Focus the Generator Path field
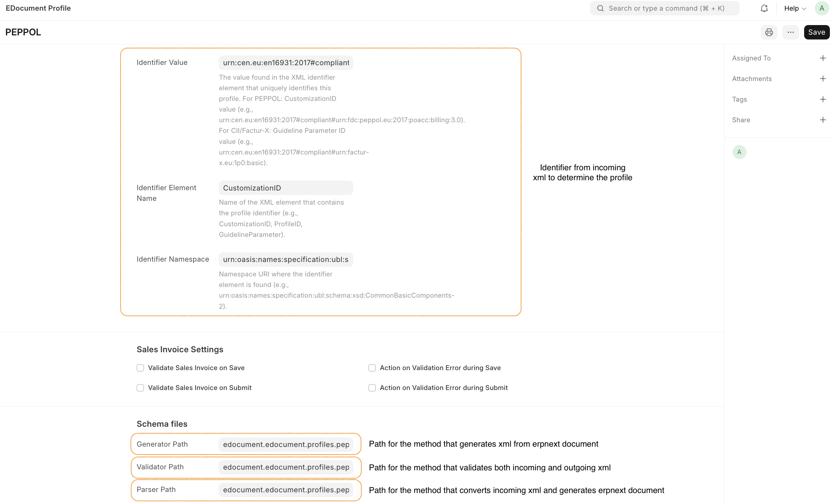Image resolution: width=834 pixels, height=504 pixels. point(285,444)
